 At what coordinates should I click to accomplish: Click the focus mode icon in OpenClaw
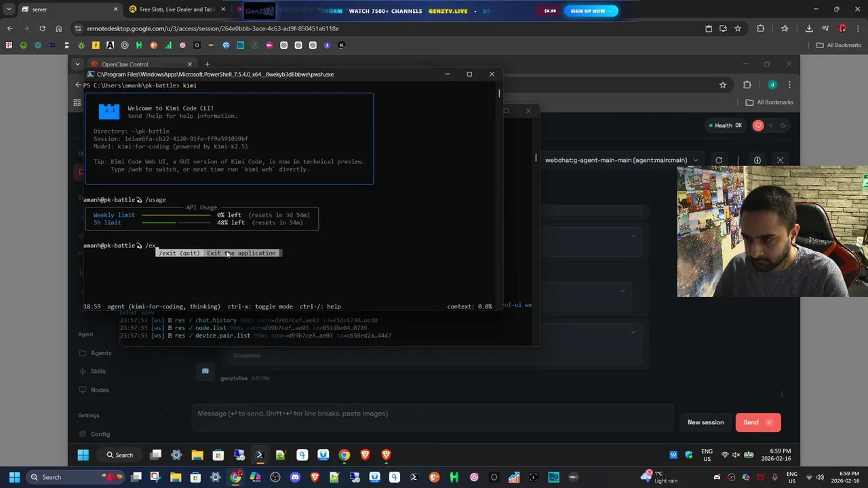[781, 161]
